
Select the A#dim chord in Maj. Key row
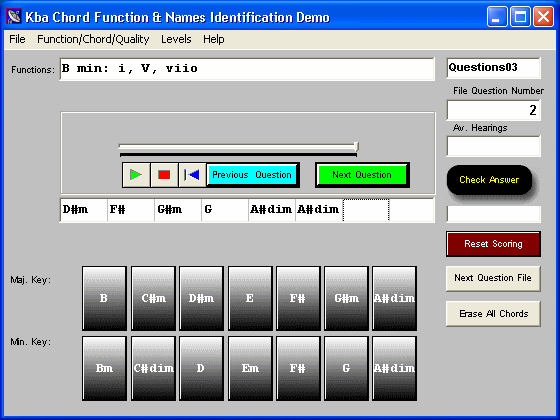pos(395,298)
